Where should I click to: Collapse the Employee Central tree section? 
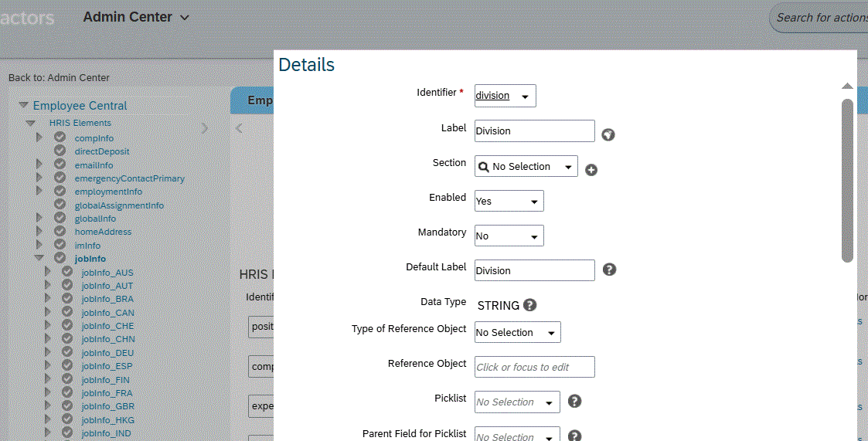pyautogui.click(x=23, y=106)
